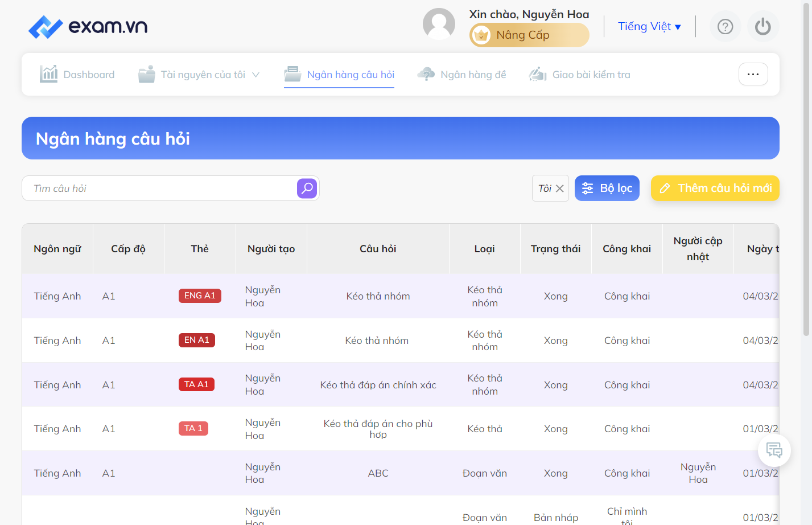
Task: Click the EN A1 tag
Action: (197, 341)
